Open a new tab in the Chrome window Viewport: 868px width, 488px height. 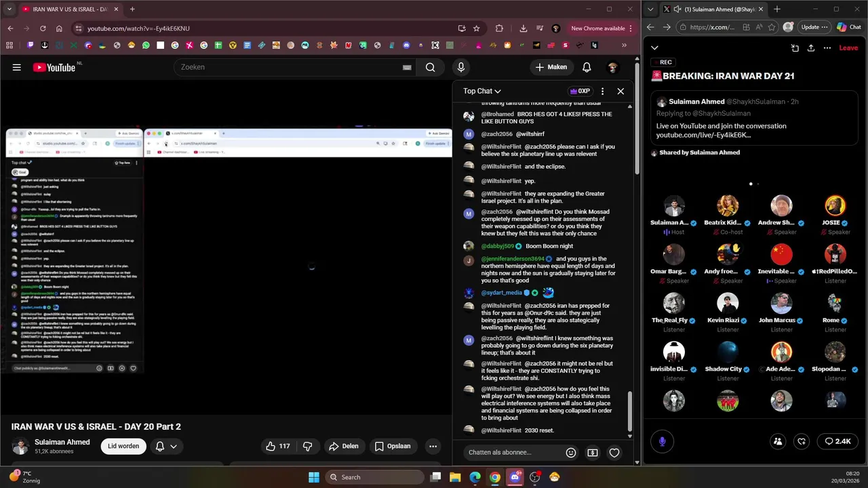132,9
